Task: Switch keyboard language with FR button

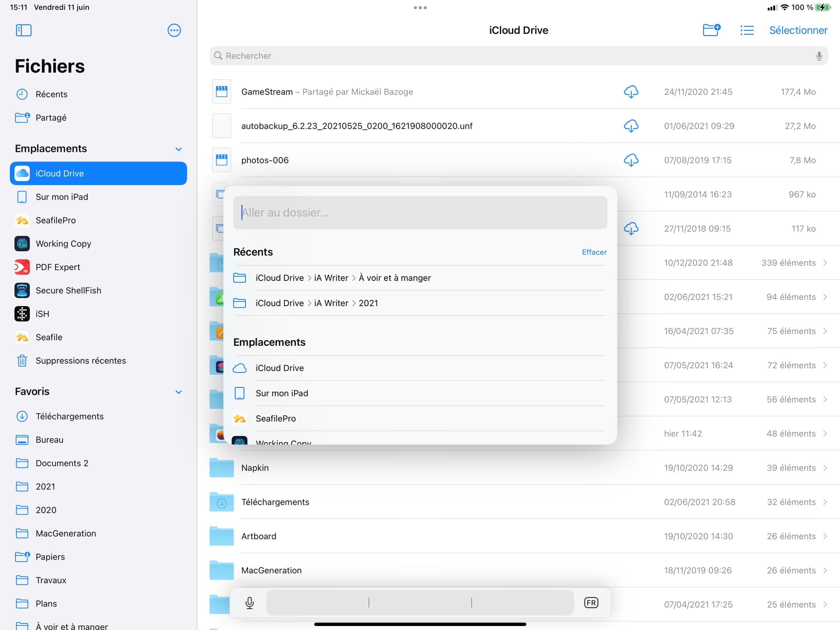Action: tap(591, 603)
